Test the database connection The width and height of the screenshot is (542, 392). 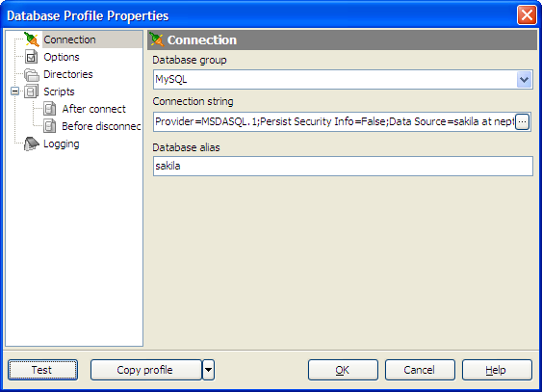(x=43, y=370)
